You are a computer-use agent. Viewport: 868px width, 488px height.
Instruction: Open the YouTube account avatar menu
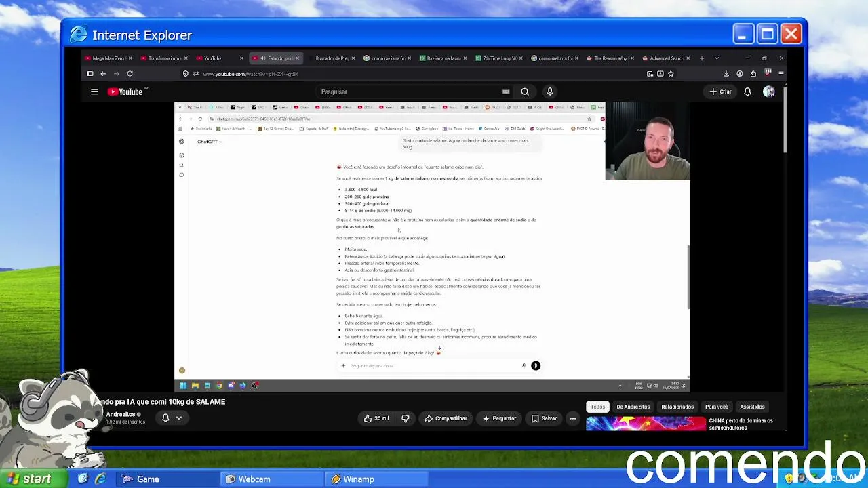768,91
